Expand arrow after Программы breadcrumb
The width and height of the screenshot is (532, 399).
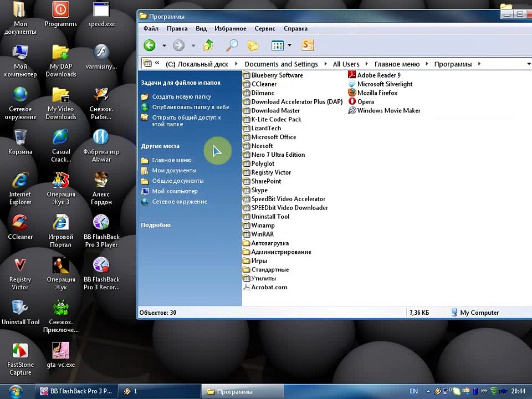point(479,64)
